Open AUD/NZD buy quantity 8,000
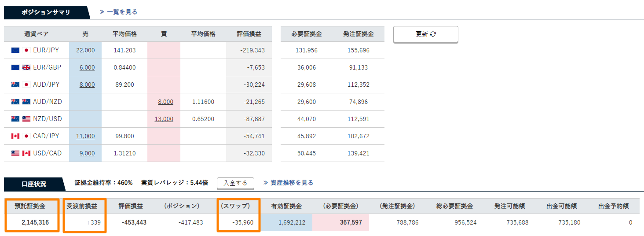The image size is (644, 236). (165, 102)
